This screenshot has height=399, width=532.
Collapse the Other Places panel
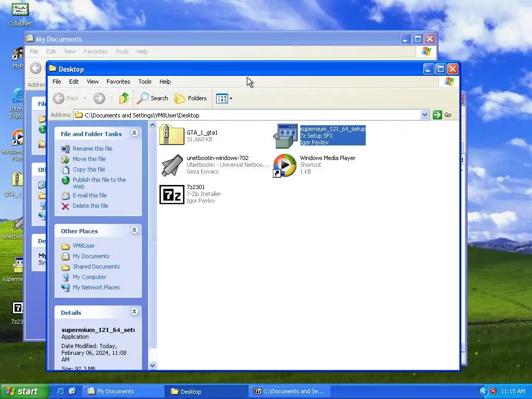pos(135,230)
